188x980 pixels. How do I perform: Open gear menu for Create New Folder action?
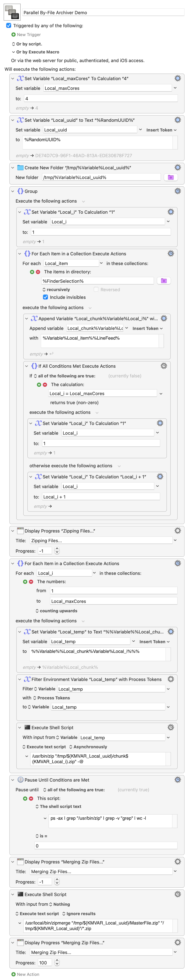pyautogui.click(x=177, y=167)
